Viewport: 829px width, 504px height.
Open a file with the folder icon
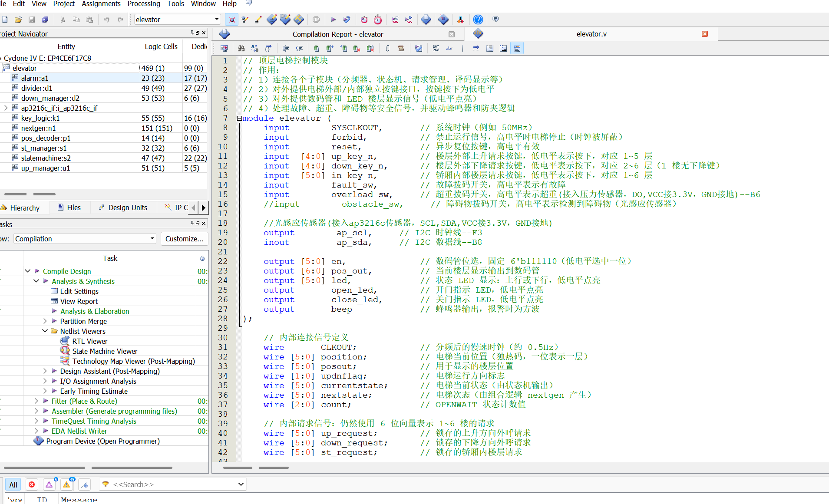click(18, 20)
